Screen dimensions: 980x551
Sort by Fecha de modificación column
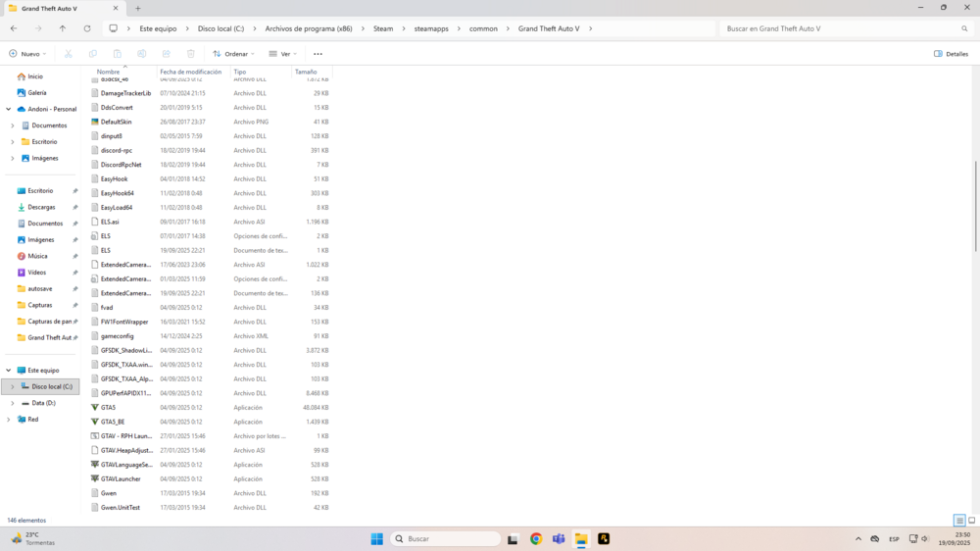click(x=191, y=72)
